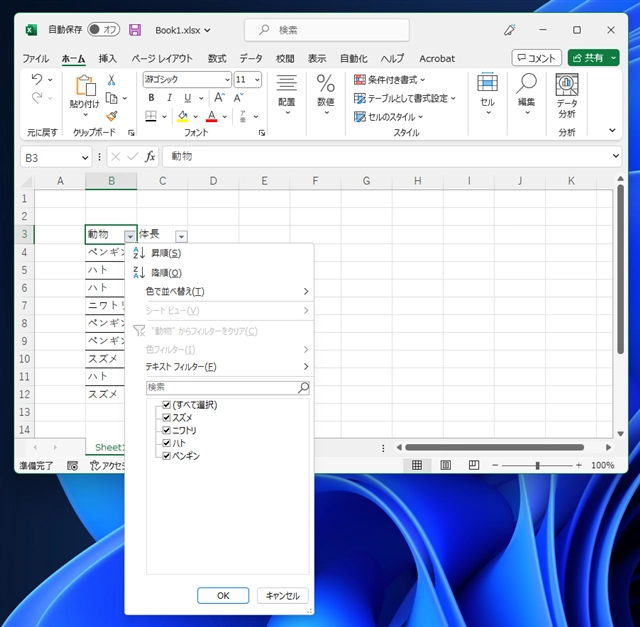
Task: Toggle Italic formatting
Action: [169, 98]
